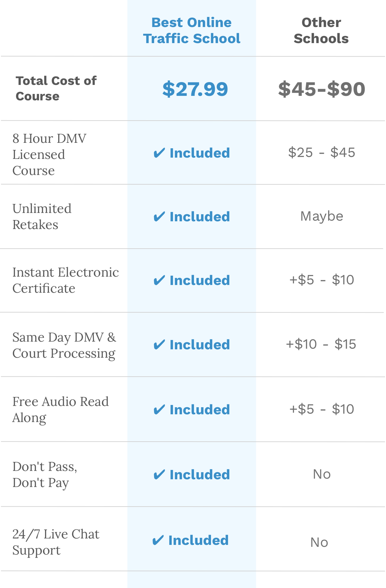The width and height of the screenshot is (386, 588).
Task: Click Same Day DMV & Court Processing text
Action: pyautogui.click(x=64, y=345)
